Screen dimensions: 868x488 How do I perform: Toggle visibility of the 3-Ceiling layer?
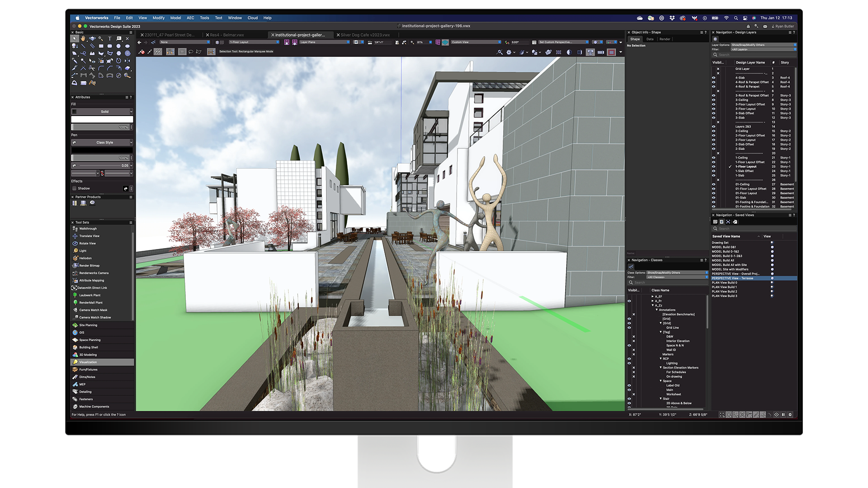[714, 100]
